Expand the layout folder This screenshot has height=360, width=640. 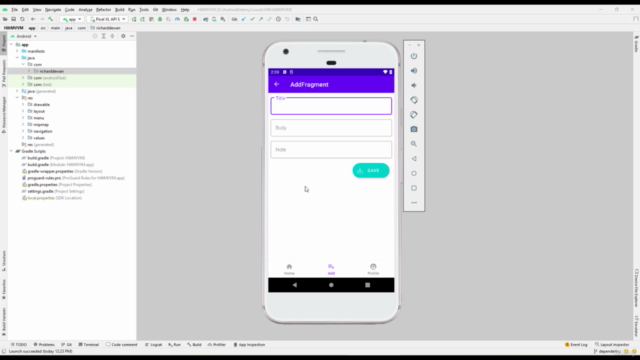(23, 111)
